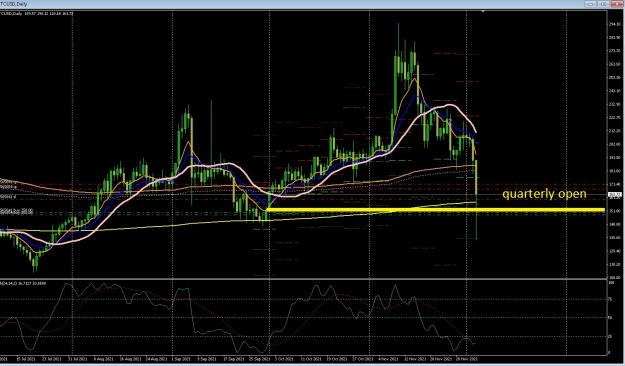Click the 25 level on oscillator scale

[x=611, y=336]
